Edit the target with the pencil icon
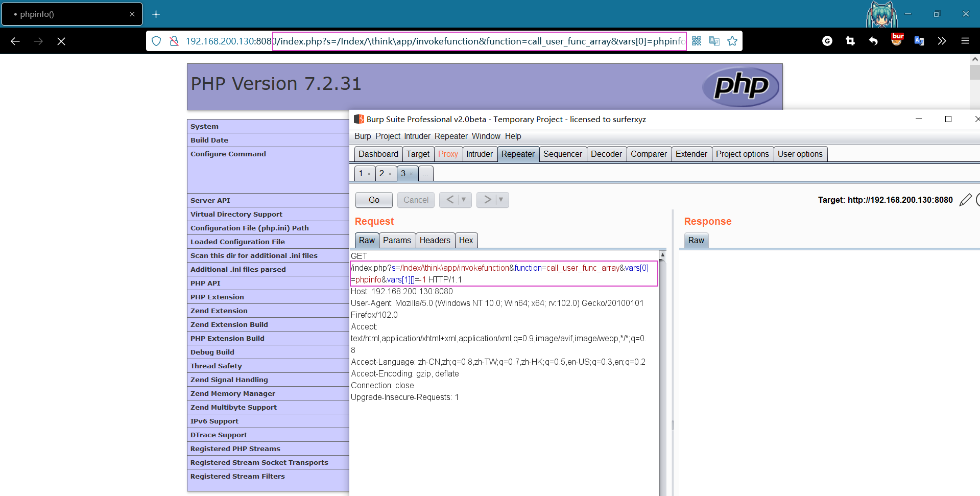Viewport: 980px width, 496px height. pyautogui.click(x=965, y=200)
